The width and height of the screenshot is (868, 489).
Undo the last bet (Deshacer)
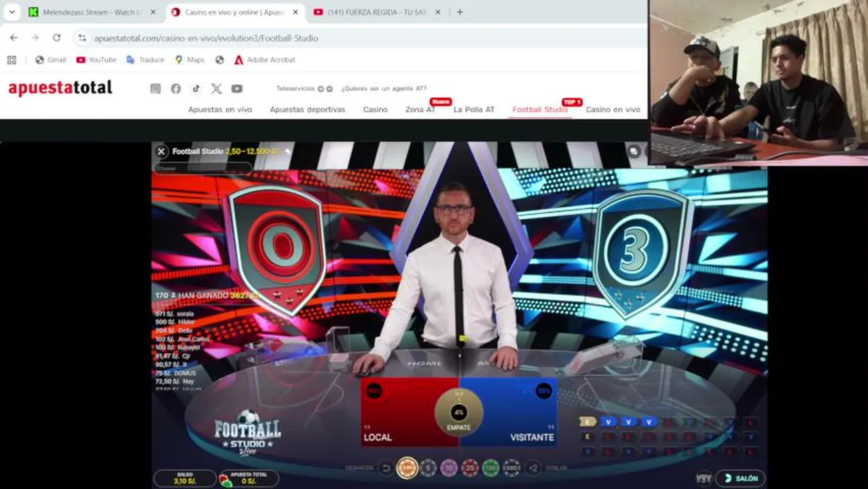pyautogui.click(x=386, y=468)
